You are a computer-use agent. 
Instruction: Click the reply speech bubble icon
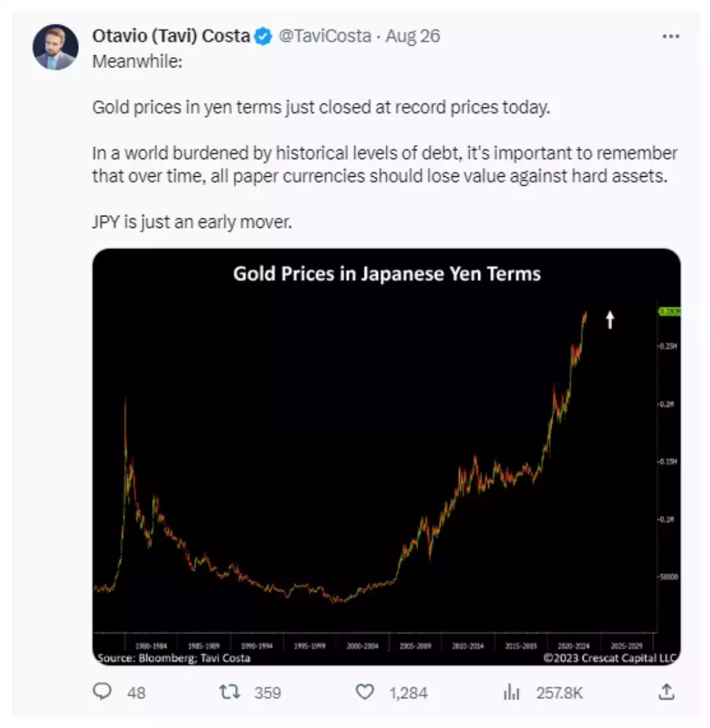click(101, 692)
